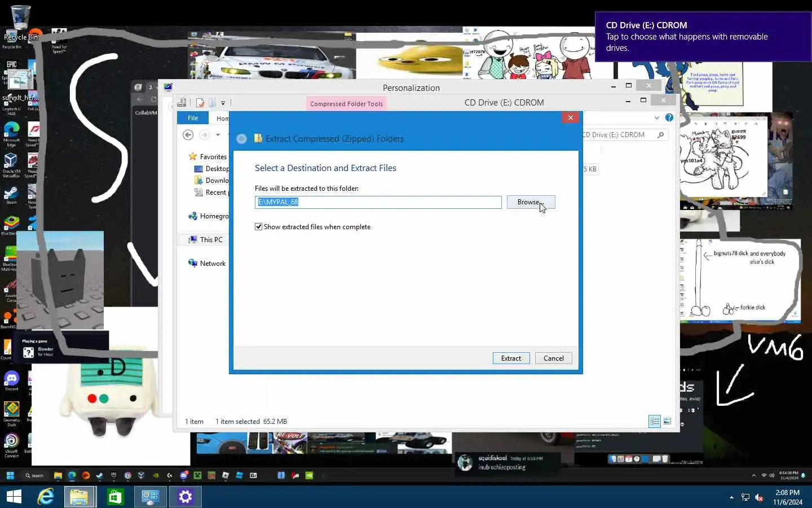Select Downloads in the navigation pane
The width and height of the screenshot is (812, 508).
pyautogui.click(x=211, y=180)
